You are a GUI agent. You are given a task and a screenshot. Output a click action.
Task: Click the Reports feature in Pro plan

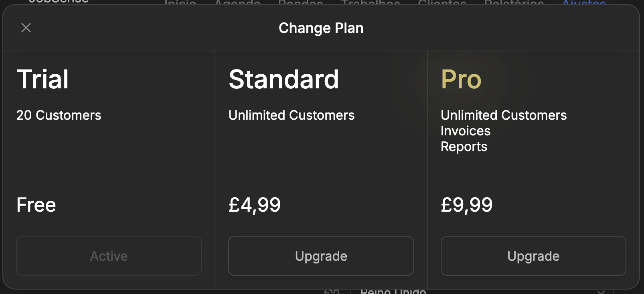pos(464,147)
